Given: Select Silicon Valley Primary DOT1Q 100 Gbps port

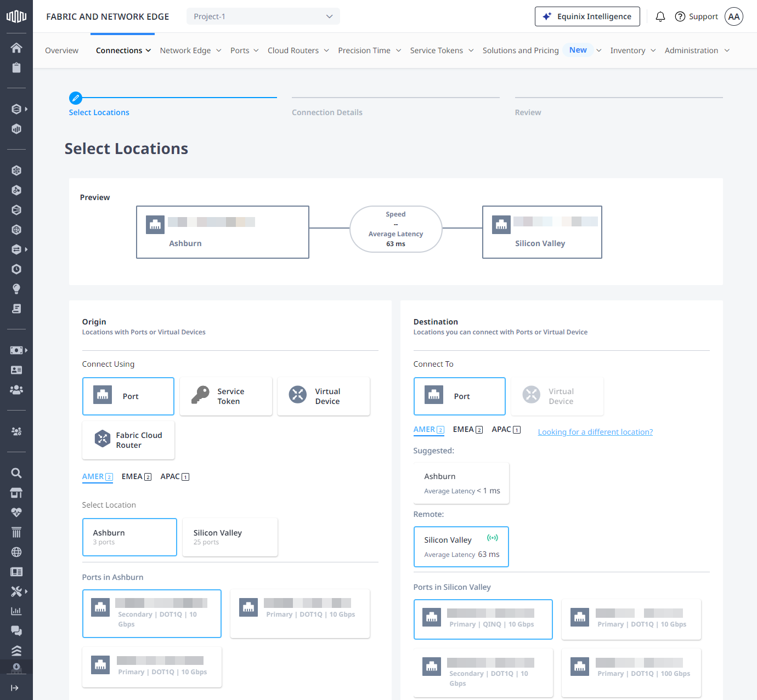Looking at the screenshot, I should click(x=631, y=673).
